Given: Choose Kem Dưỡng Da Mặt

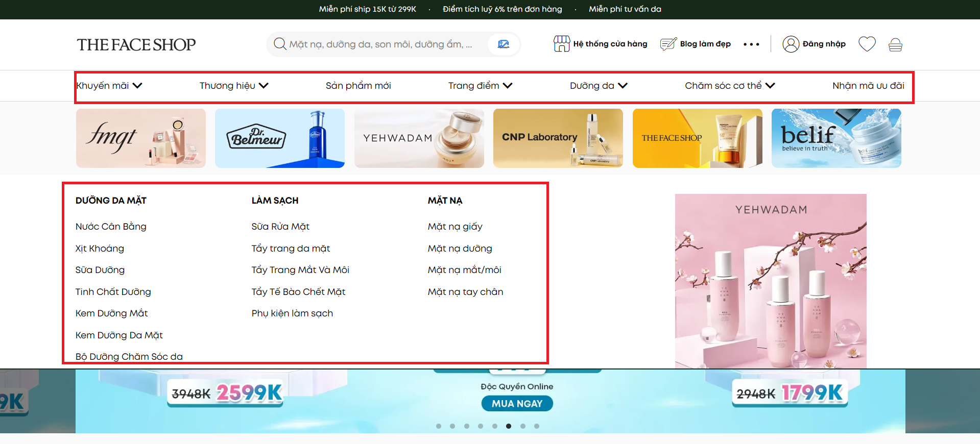Looking at the screenshot, I should (119, 335).
